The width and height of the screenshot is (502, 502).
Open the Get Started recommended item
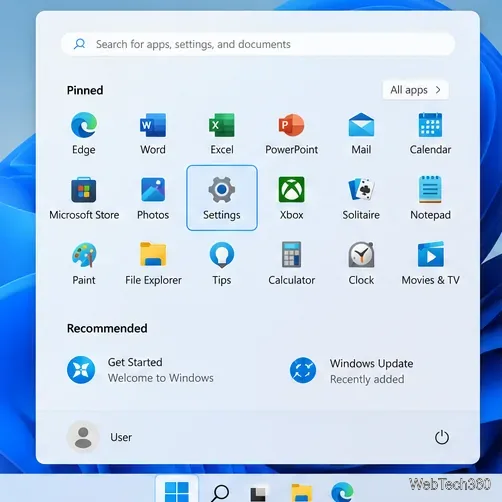(140, 370)
